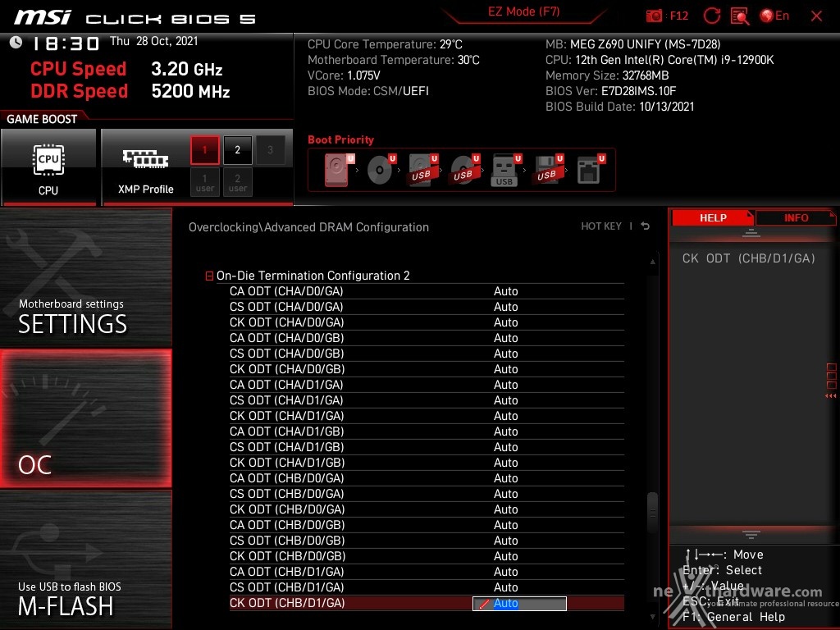Open CA ODT (CHA/D1/GA) Auto value
The width and height of the screenshot is (840, 630).
(x=505, y=385)
